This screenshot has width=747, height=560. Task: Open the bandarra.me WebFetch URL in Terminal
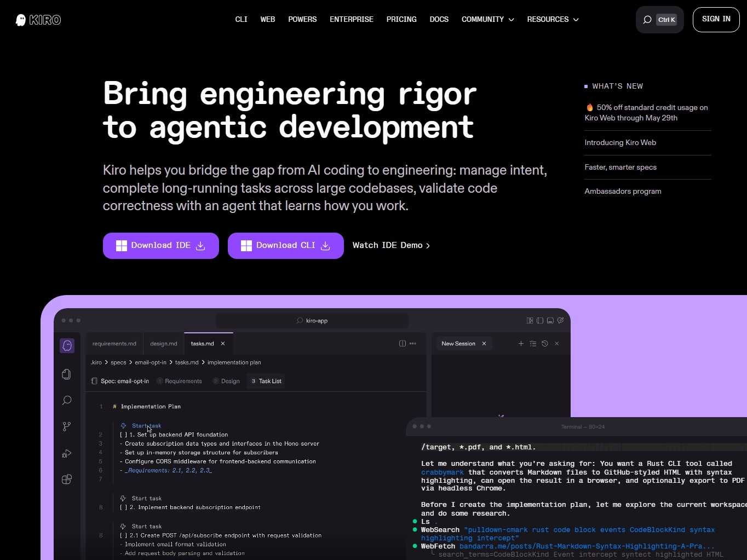coord(587,546)
